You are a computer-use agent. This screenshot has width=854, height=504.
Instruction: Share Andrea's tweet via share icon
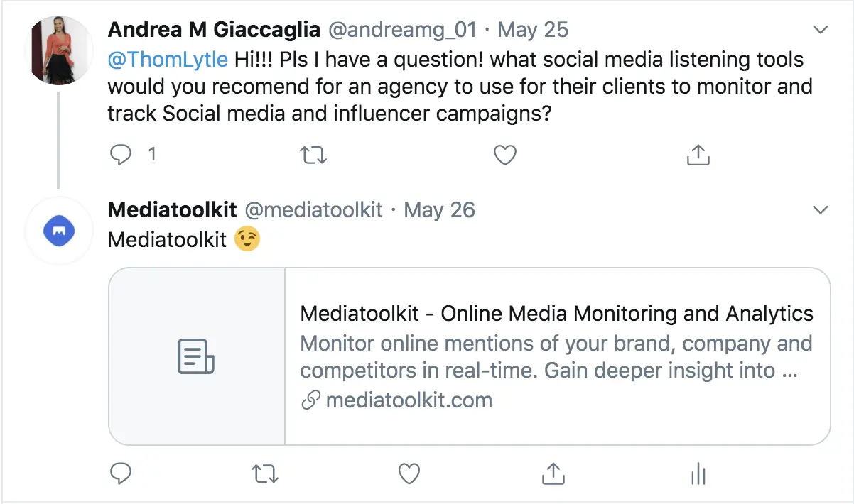tap(698, 154)
